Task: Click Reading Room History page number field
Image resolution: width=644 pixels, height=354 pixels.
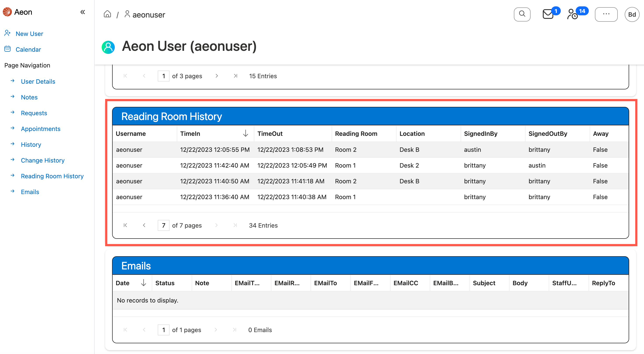Action: [x=163, y=225]
